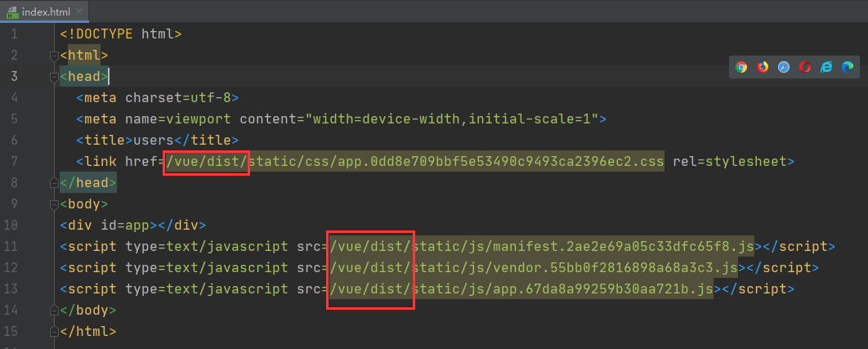Viewport: 868px width, 349px height.
Task: Open page in Chrome browser icon
Action: point(741,67)
